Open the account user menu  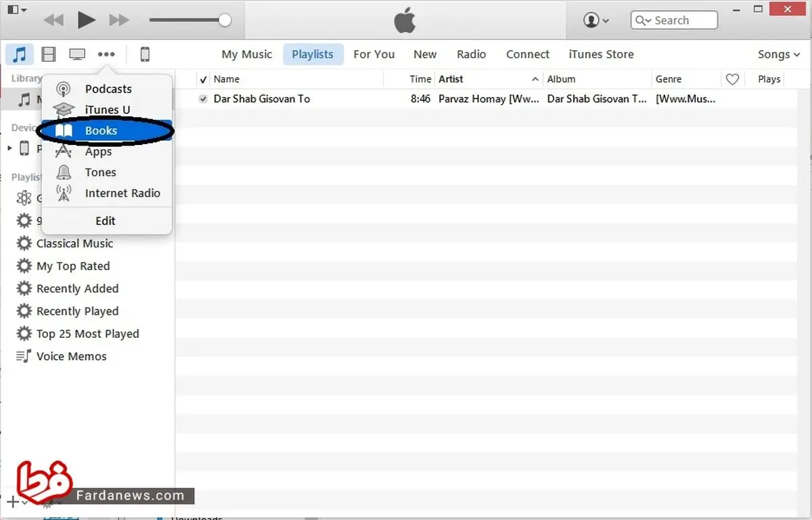pos(595,20)
